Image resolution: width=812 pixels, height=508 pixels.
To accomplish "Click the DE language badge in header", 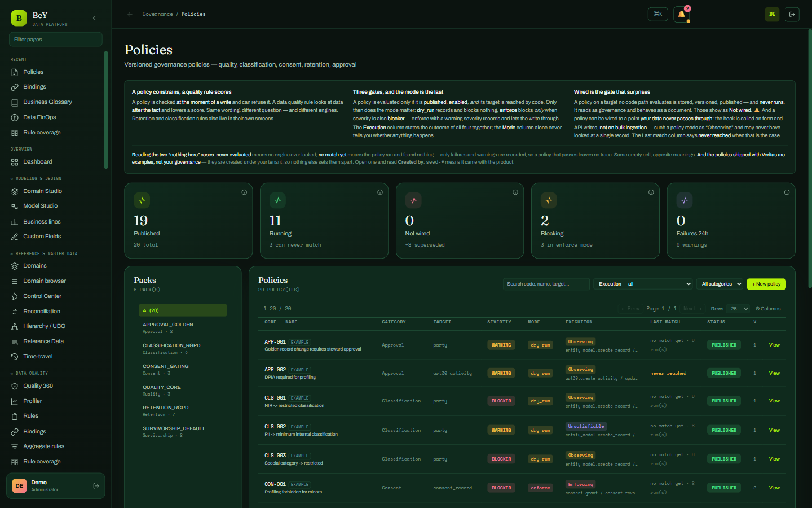I will click(772, 14).
